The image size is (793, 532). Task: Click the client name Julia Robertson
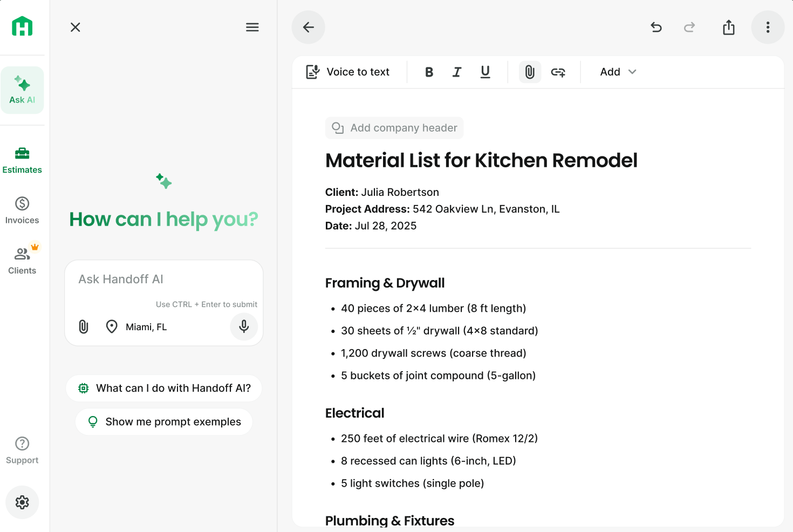[x=400, y=192]
